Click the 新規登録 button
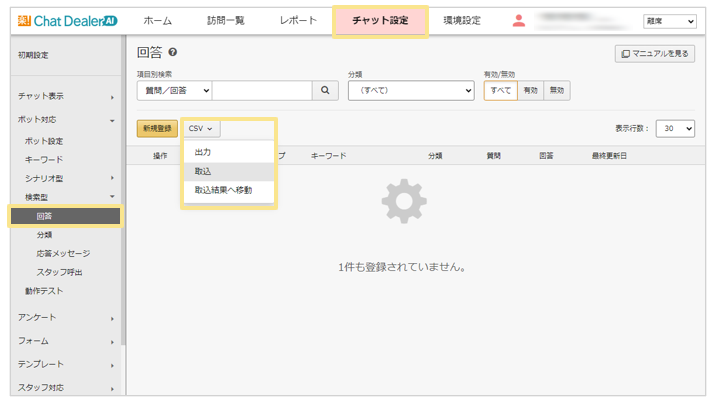The width and height of the screenshot is (715, 406). 157,129
